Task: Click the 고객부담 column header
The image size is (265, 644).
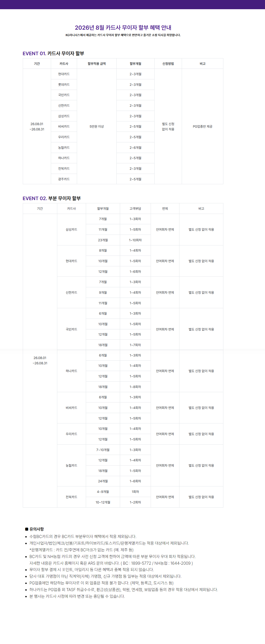Action: [x=135, y=209]
